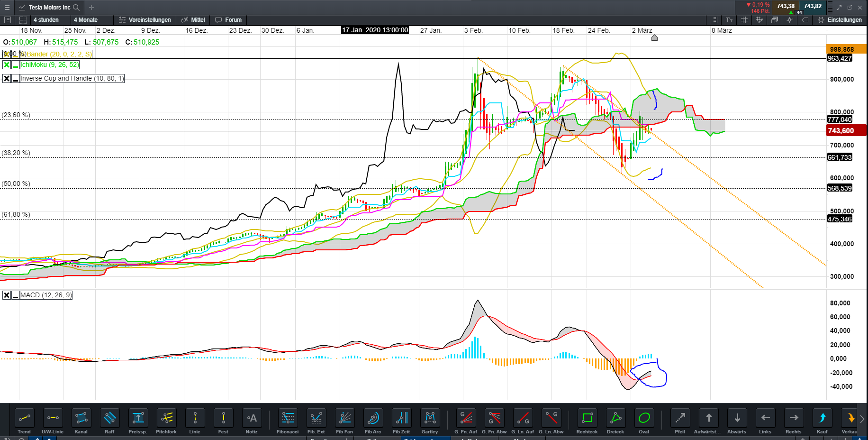868x440 pixels.
Task: Place an Abwärts arrow marker
Action: pyautogui.click(x=737, y=421)
